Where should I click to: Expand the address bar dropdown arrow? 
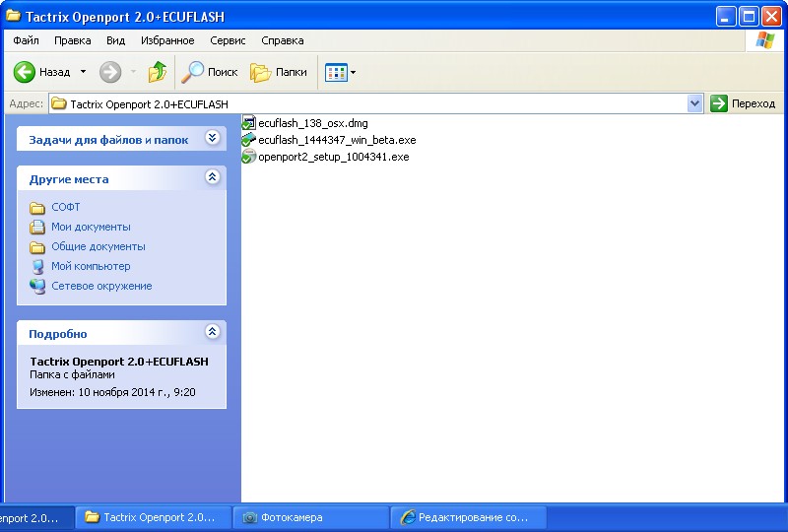pos(694,104)
